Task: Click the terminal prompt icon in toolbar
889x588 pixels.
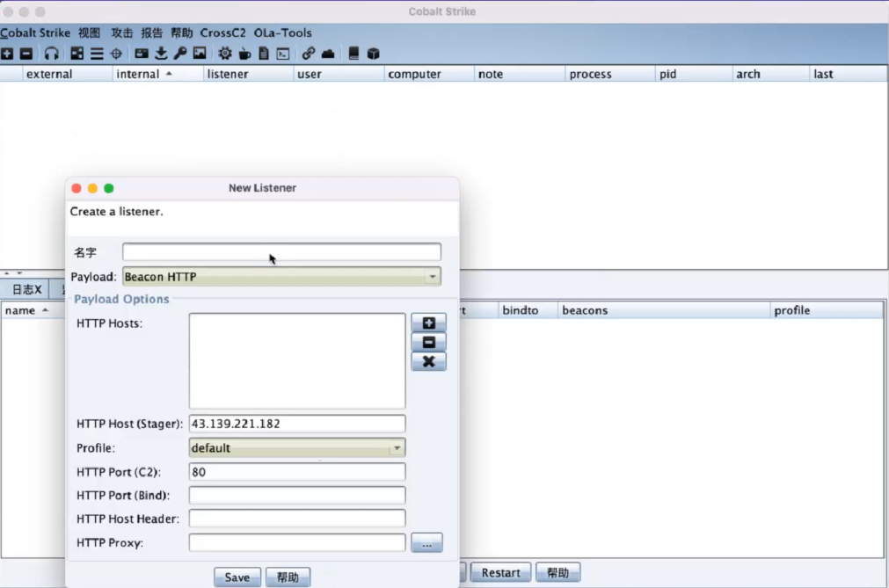Action: [283, 54]
